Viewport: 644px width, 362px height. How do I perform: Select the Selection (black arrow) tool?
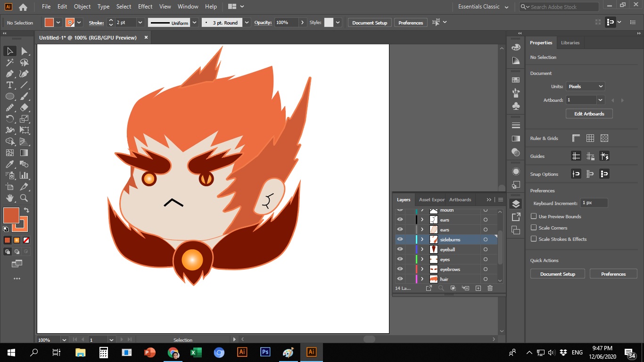point(9,51)
